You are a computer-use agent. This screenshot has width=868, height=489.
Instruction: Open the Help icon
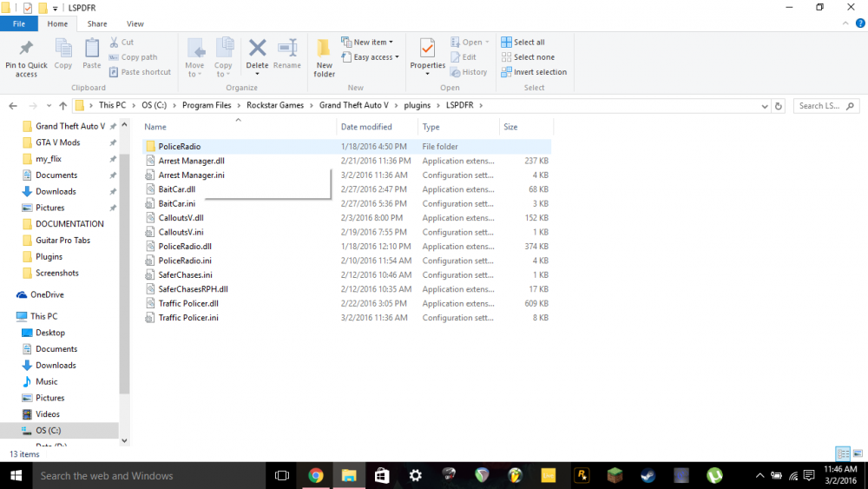coord(860,23)
